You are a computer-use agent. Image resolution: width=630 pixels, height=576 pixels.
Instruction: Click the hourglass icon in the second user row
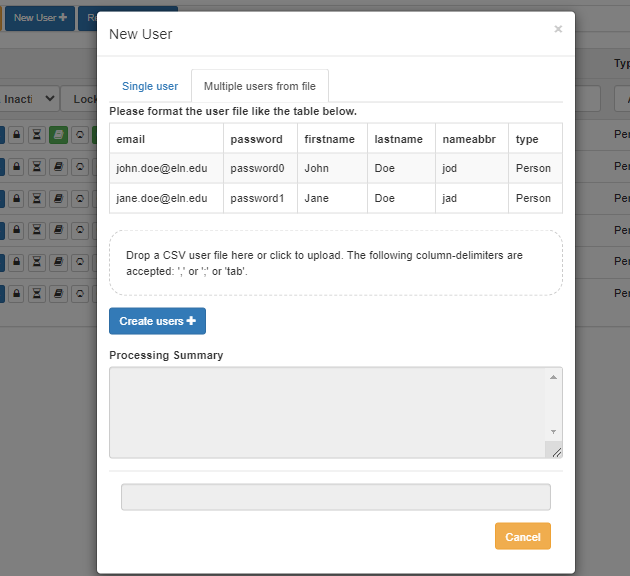coord(37,167)
